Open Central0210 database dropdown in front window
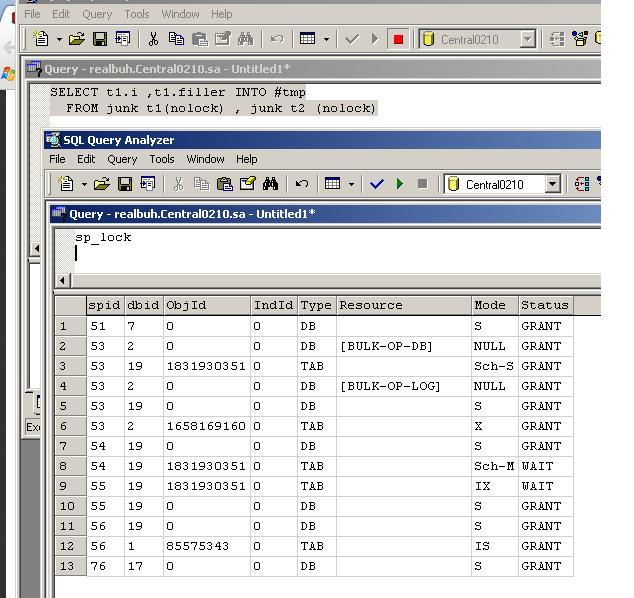 551,184
